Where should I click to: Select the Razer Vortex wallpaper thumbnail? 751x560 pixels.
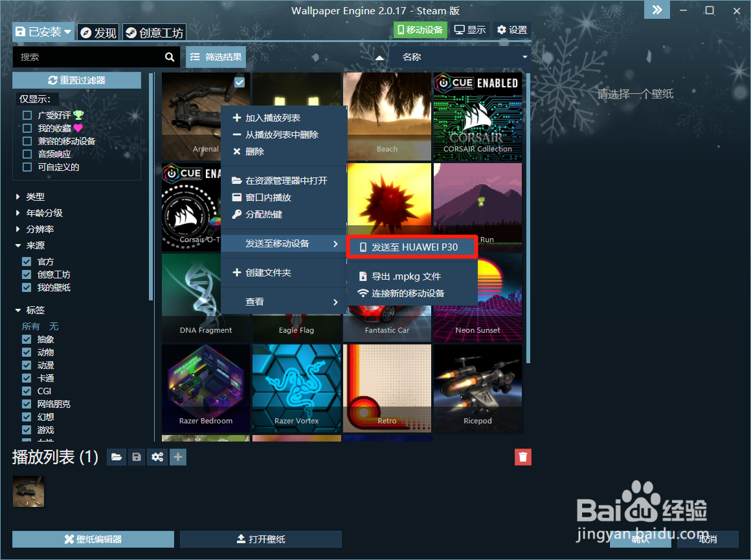point(297,388)
